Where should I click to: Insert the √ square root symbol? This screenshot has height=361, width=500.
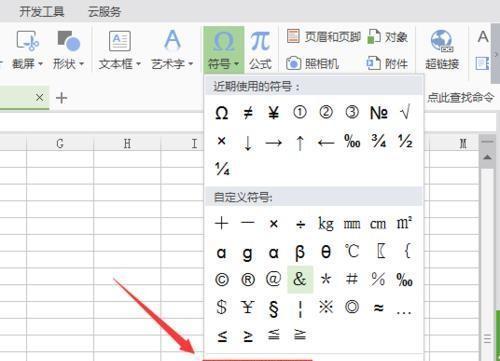(405, 113)
